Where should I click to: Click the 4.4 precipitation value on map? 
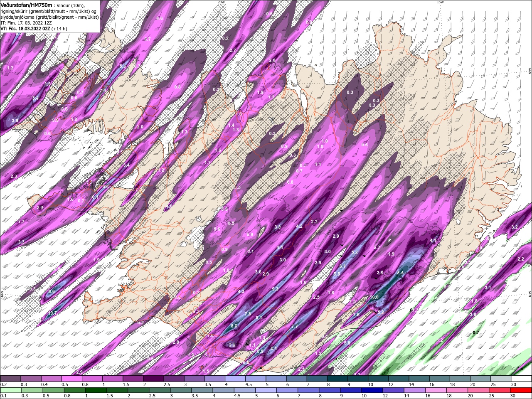coord(280,247)
